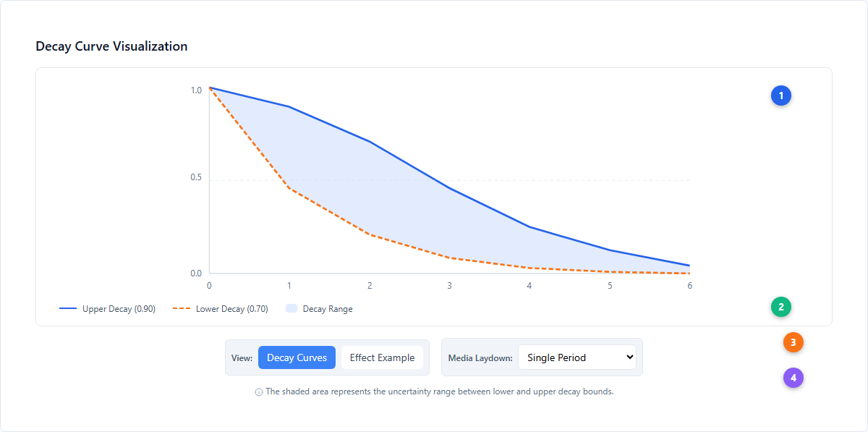
Task: Select the purple badge numbered 4
Action: tap(793, 378)
